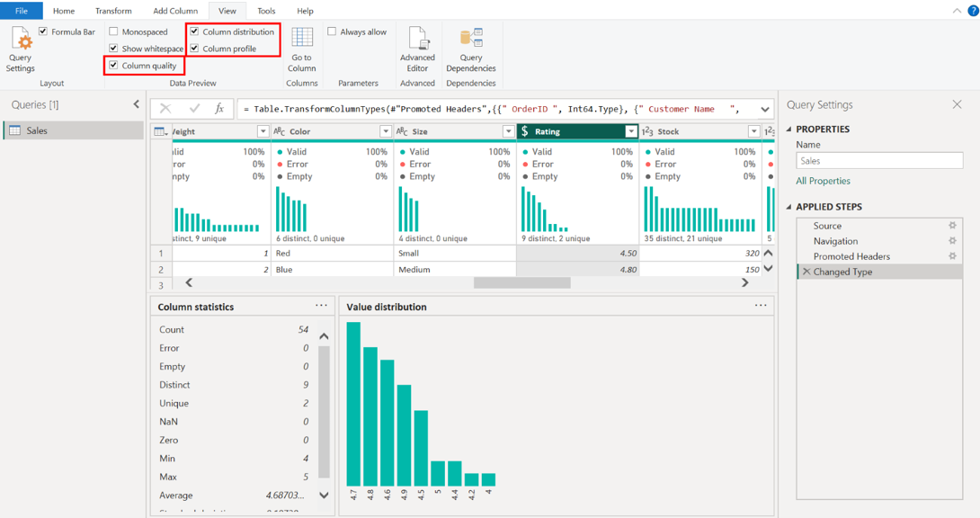Click the All Properties link
The image size is (980, 518).
point(823,181)
